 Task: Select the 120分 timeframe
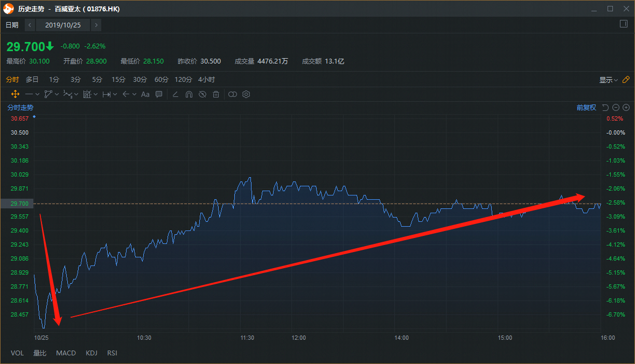[184, 79]
